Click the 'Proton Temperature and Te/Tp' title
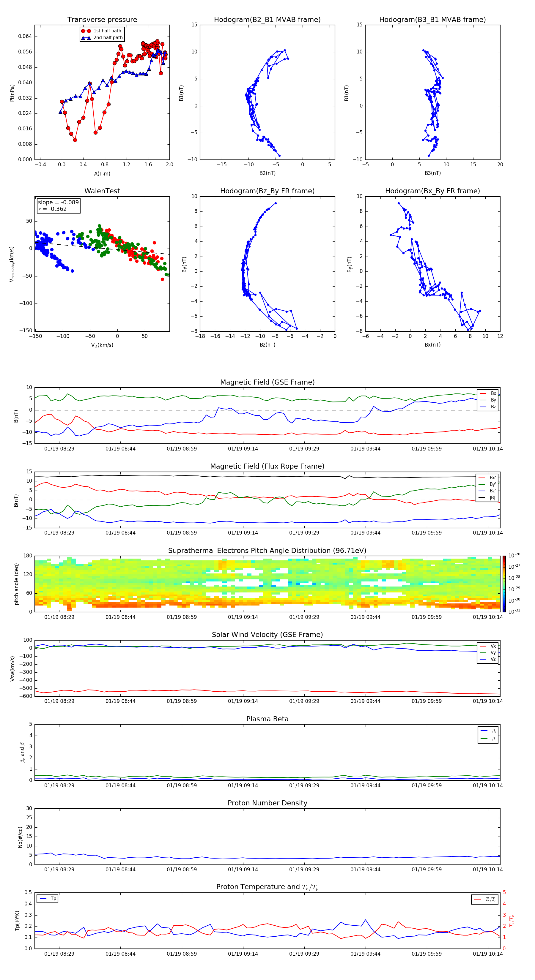This screenshot has width=535, height=980. coord(267,887)
